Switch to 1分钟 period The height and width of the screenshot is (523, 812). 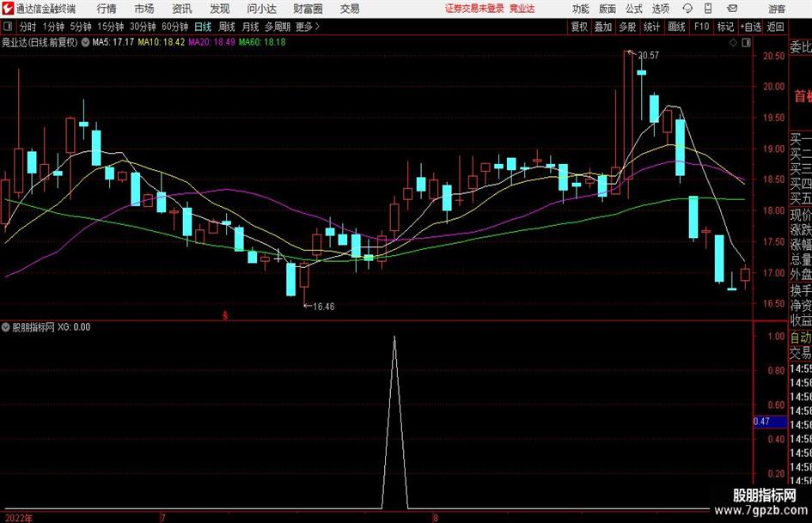tap(53, 27)
